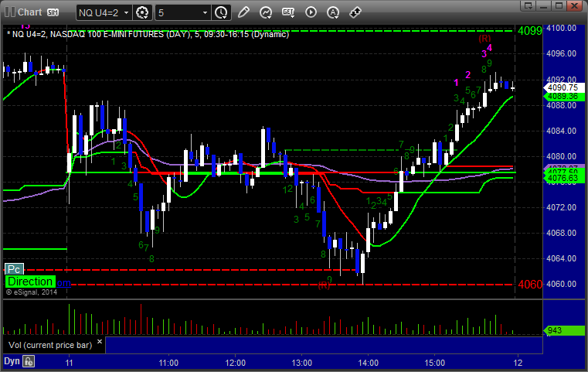The image size is (588, 372).
Task: Click the green Direction button
Action: [30, 282]
